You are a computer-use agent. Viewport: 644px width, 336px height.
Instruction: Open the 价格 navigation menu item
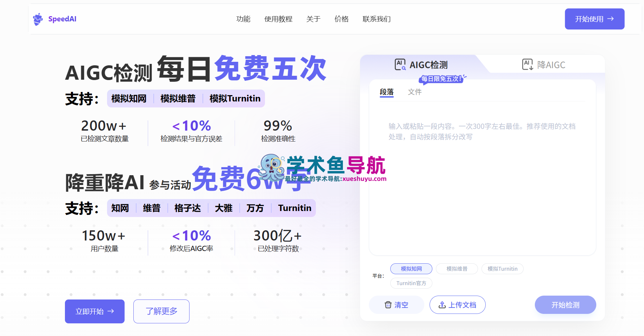pos(341,19)
